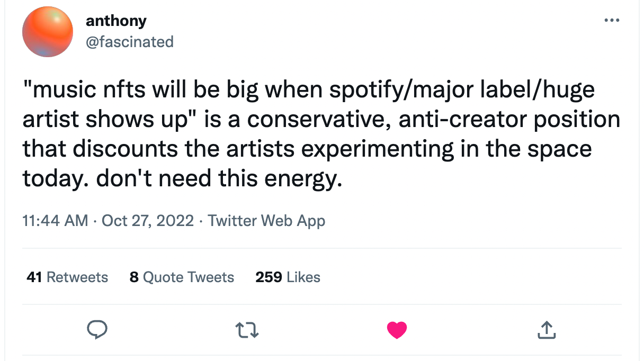Reply via the speech bubble icon
The height and width of the screenshot is (361, 644).
click(96, 329)
